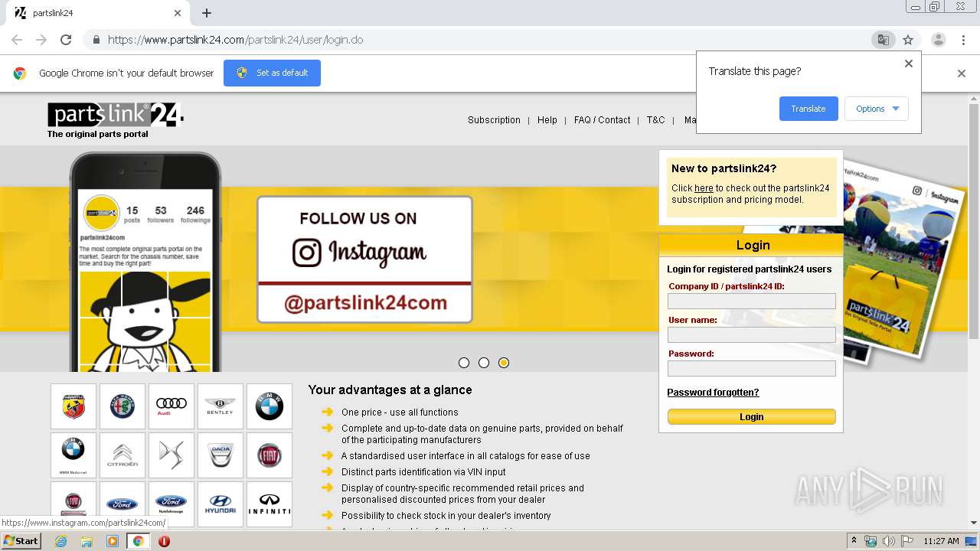Screen dimensions: 980x551
Task: Click the Translate button
Action: coord(808,109)
